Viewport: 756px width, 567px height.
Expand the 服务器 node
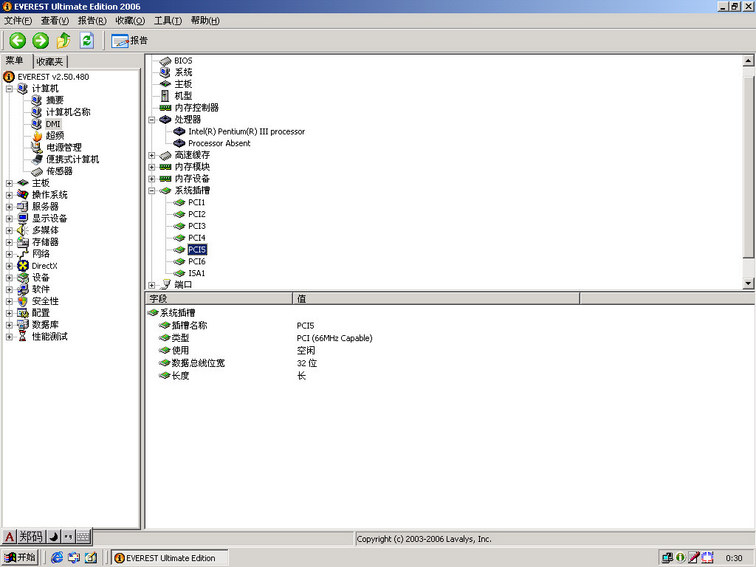click(9, 207)
